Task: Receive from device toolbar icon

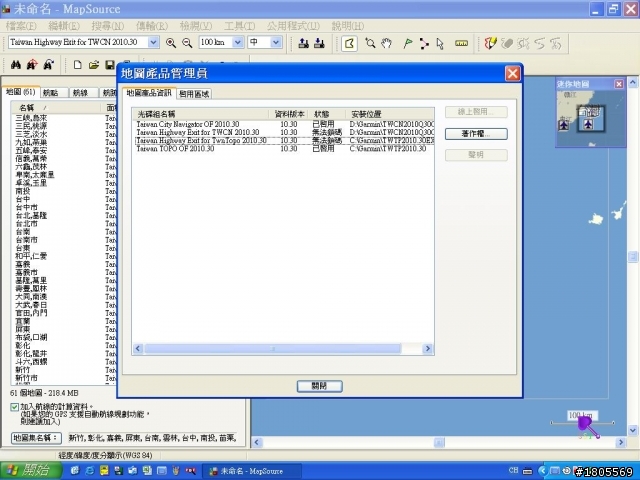Action: pos(319,43)
